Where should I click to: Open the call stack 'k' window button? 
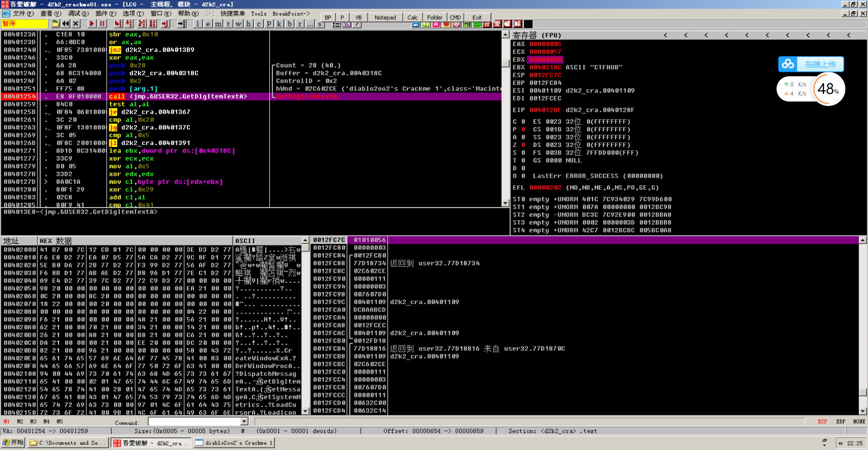tap(279, 24)
